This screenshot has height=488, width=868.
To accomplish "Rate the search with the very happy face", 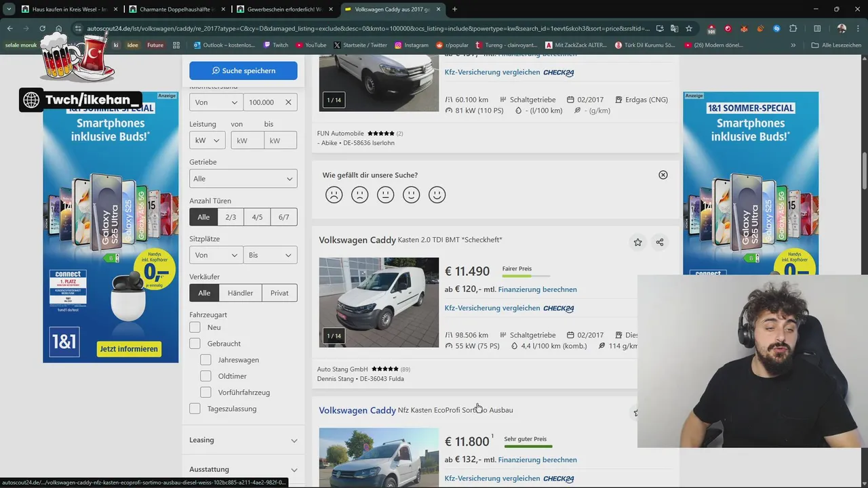I will (x=437, y=195).
